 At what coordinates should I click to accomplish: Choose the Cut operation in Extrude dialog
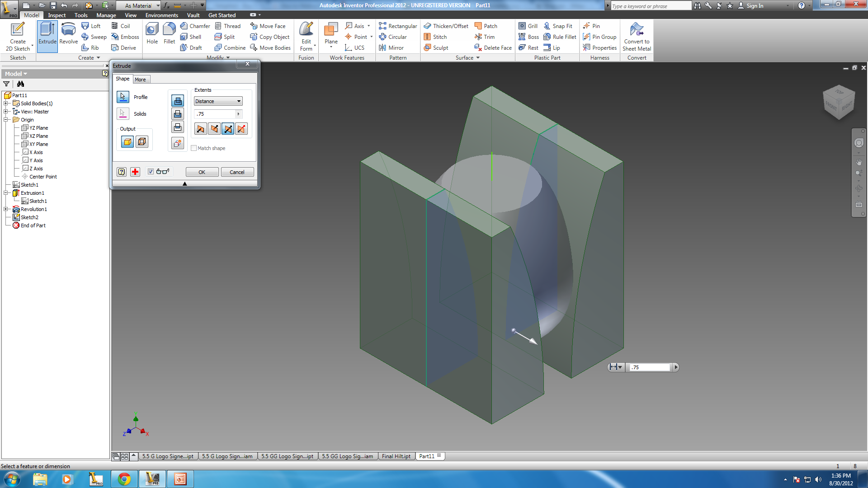click(178, 114)
